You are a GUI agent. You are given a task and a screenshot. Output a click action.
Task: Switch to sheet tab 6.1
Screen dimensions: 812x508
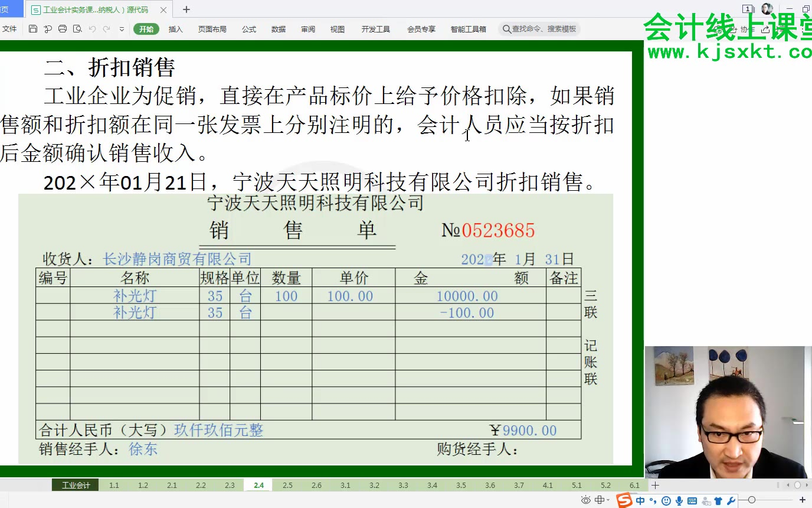pyautogui.click(x=634, y=485)
